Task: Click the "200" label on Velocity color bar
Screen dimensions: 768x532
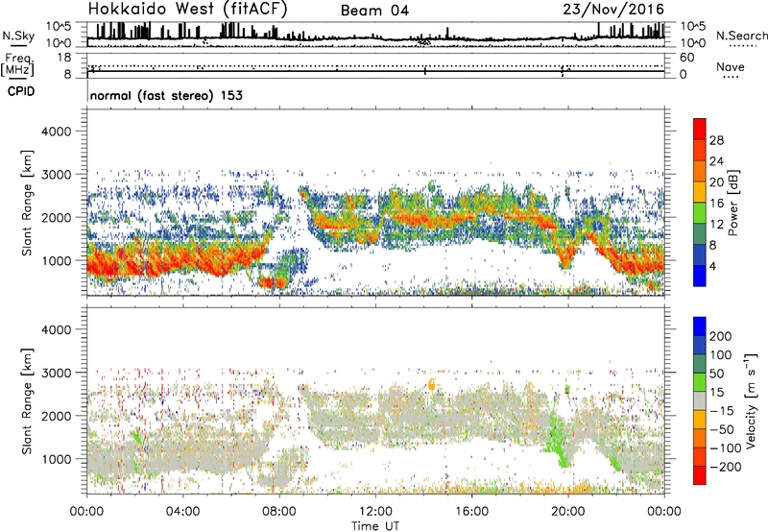Action: 721,336
